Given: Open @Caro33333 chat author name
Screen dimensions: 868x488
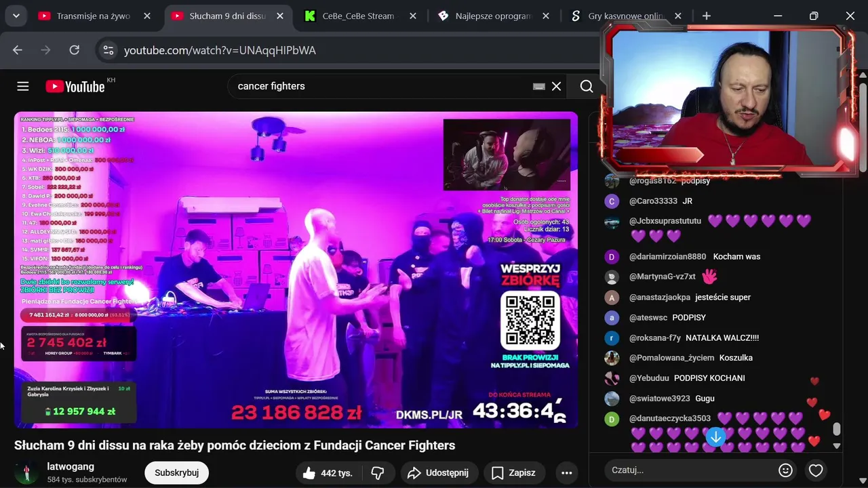Looking at the screenshot, I should coord(653,201).
